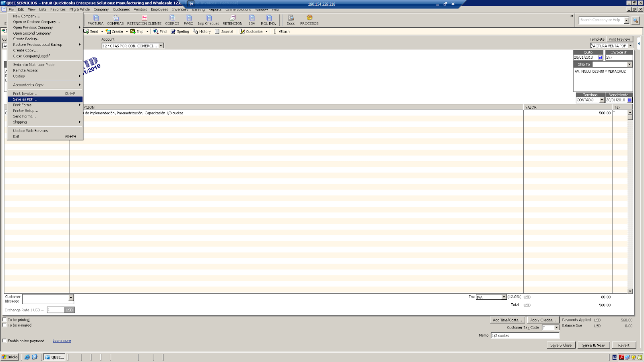Screen dimensions: 644x362
Task: Click the Revert button
Action: 623,345
